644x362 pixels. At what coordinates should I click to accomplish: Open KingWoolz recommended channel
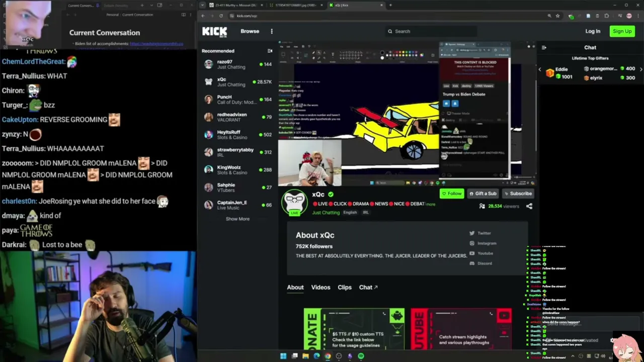click(x=238, y=170)
